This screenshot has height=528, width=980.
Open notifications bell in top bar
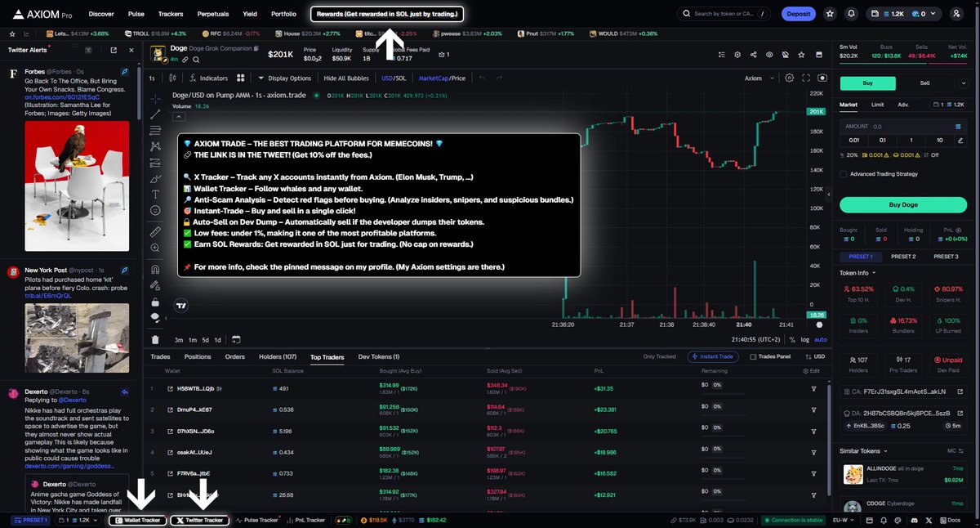(852, 14)
